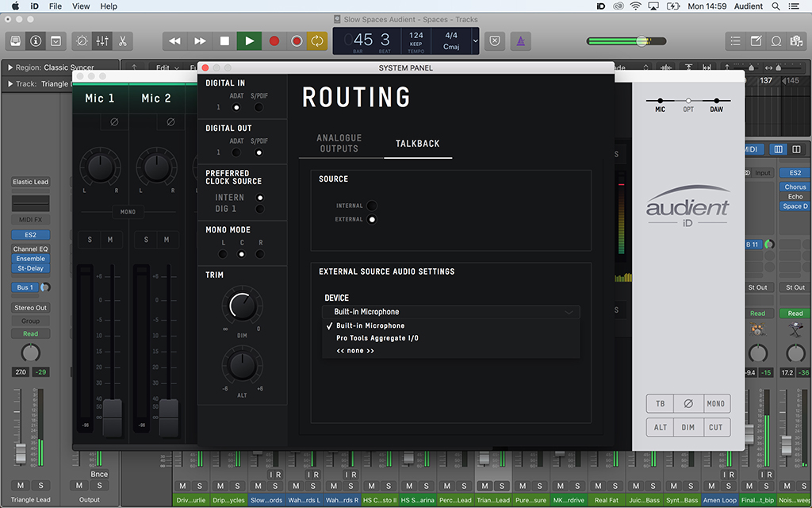Screen dimensions: 812x508
Task: Click the metronome icon
Action: [x=520, y=40]
